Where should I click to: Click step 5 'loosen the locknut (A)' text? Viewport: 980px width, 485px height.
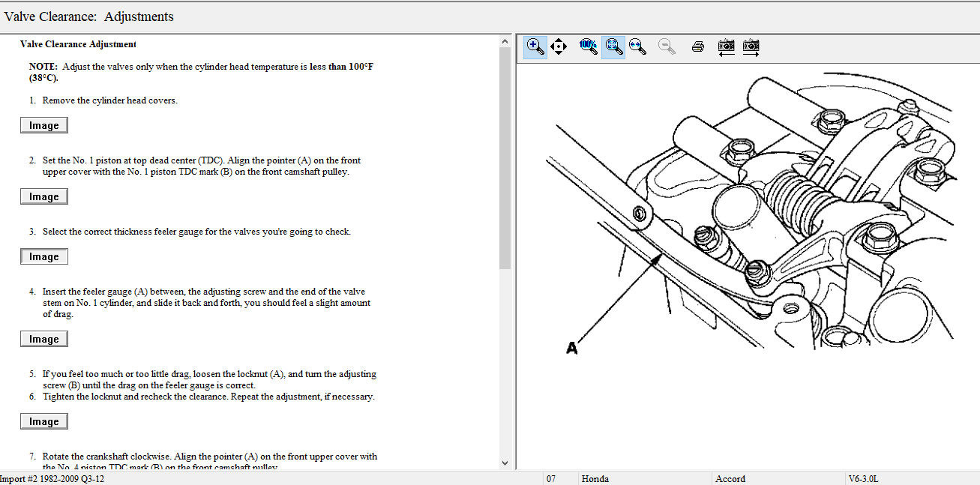click(x=209, y=379)
